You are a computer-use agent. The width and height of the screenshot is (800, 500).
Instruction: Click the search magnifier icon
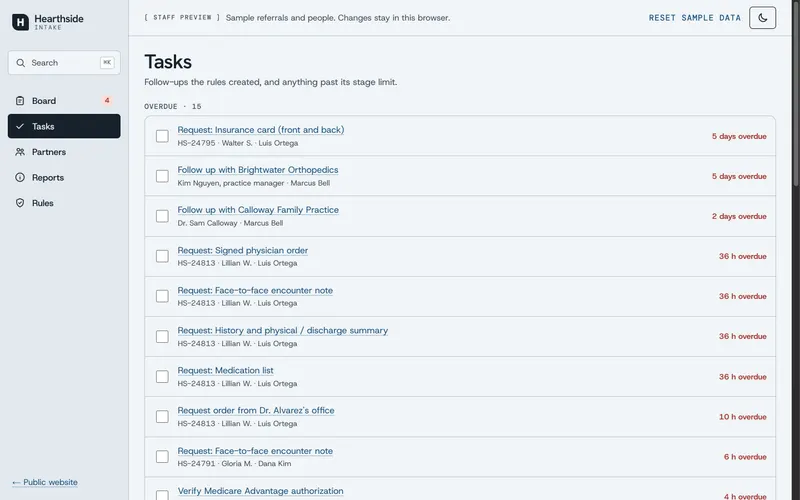point(20,63)
